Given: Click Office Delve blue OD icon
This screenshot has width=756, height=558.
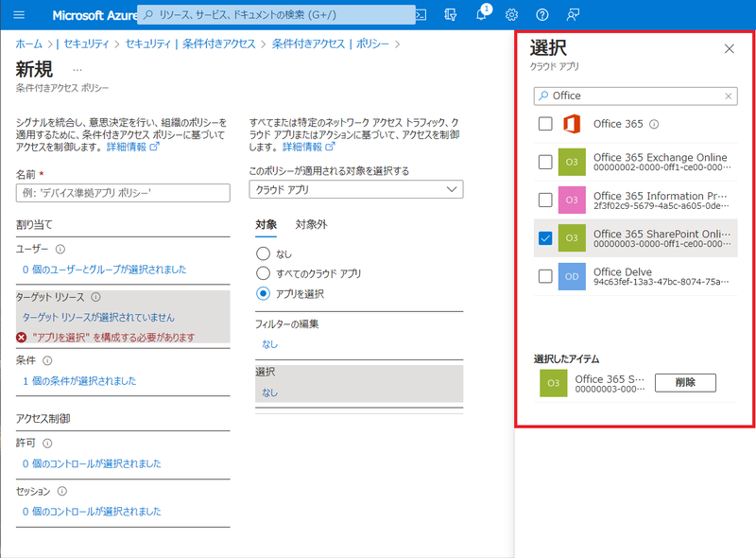Looking at the screenshot, I should pyautogui.click(x=572, y=276).
